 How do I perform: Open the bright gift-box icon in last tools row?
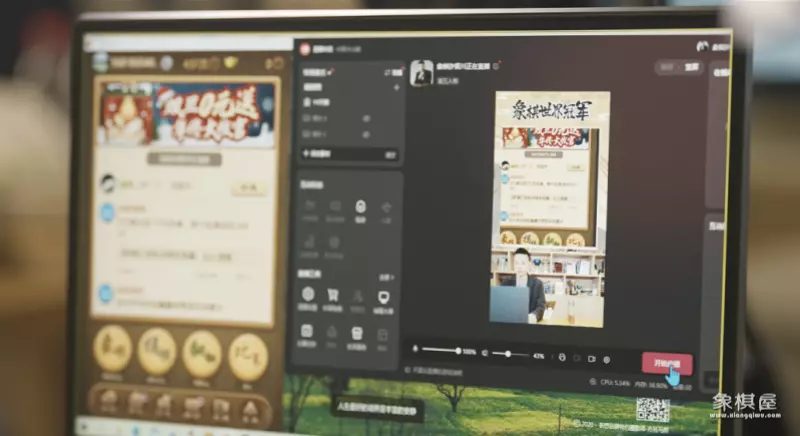pos(357,338)
